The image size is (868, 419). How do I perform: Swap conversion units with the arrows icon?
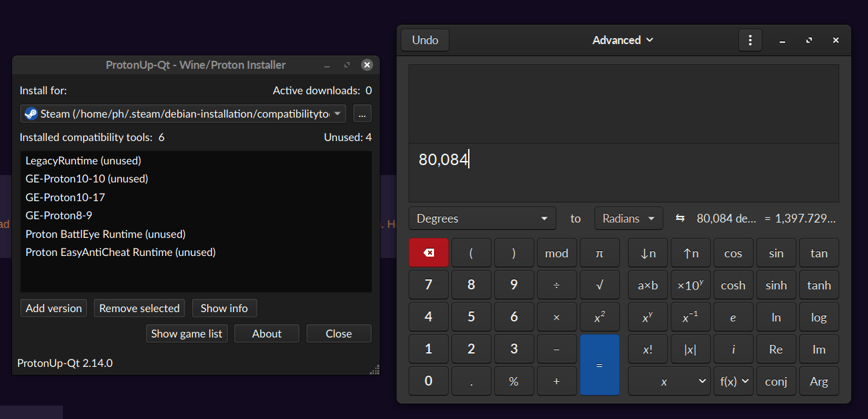click(680, 219)
